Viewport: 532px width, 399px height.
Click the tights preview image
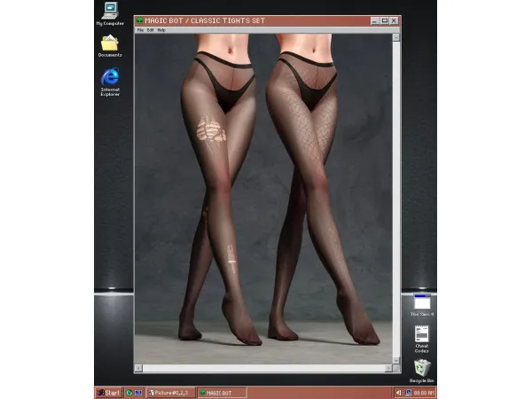[x=263, y=199]
